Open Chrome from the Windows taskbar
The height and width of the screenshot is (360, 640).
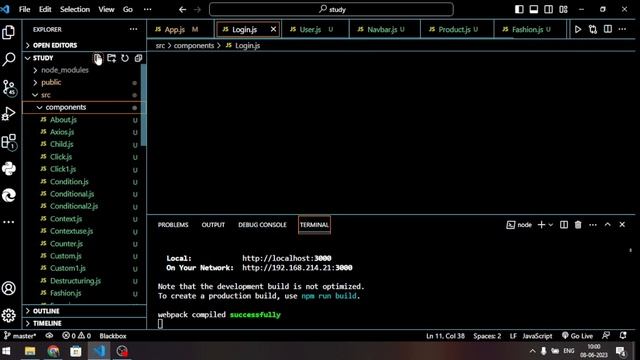(53, 351)
